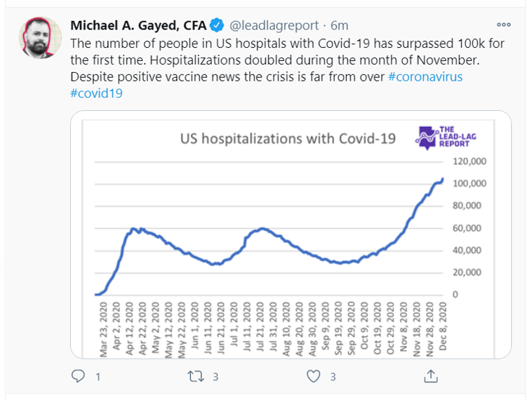Viewport: 532px width, 400px height.
Task: Click the #coronavirus hashtag
Action: pyautogui.click(x=425, y=77)
